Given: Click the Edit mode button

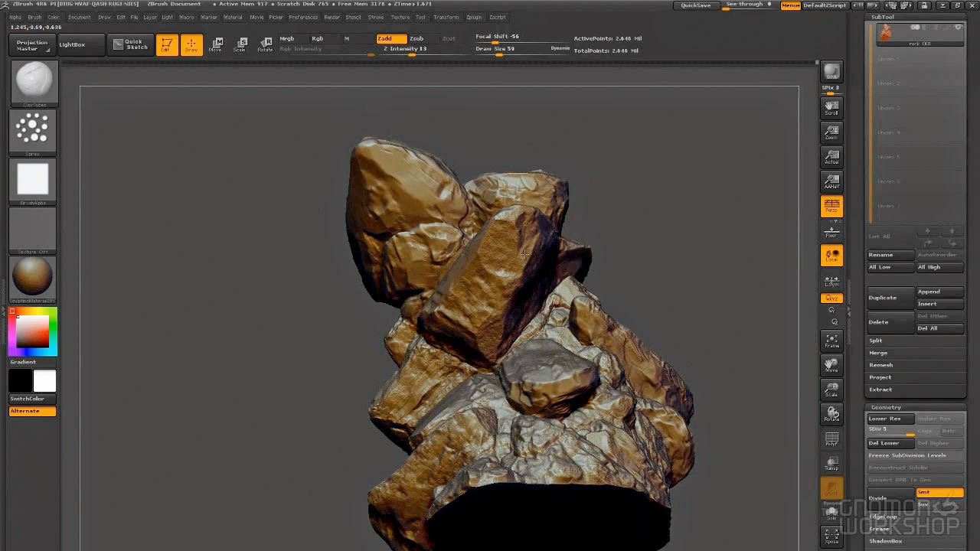Looking at the screenshot, I should click(166, 45).
